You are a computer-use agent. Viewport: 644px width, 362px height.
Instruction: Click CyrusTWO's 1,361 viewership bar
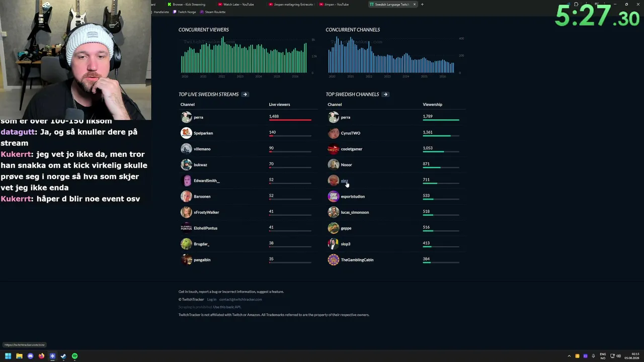pyautogui.click(x=441, y=136)
